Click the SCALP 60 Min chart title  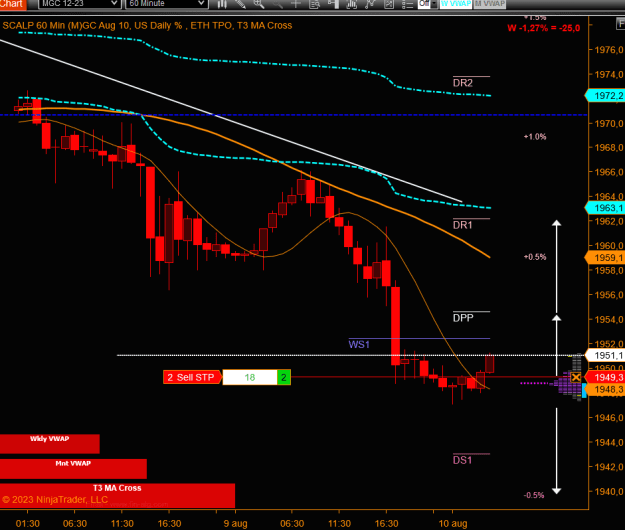tap(147, 26)
